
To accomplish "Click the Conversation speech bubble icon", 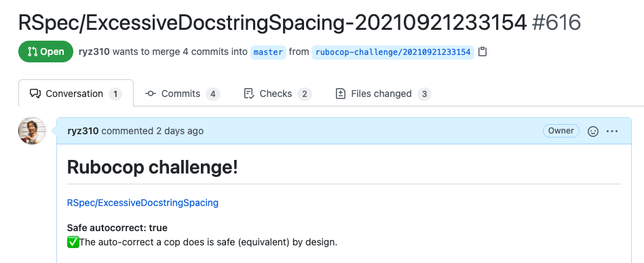I will click(35, 94).
